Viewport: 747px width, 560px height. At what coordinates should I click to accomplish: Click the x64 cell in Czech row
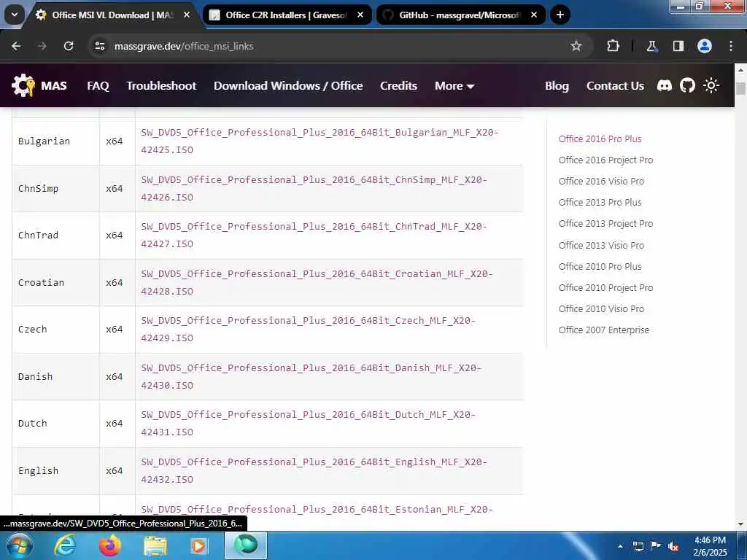[x=117, y=329]
